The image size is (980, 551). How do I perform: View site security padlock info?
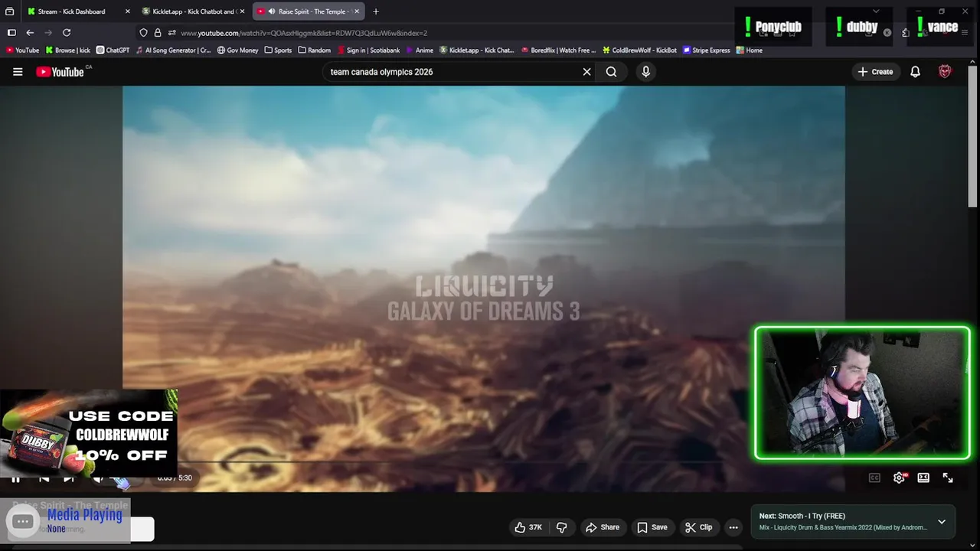158,33
